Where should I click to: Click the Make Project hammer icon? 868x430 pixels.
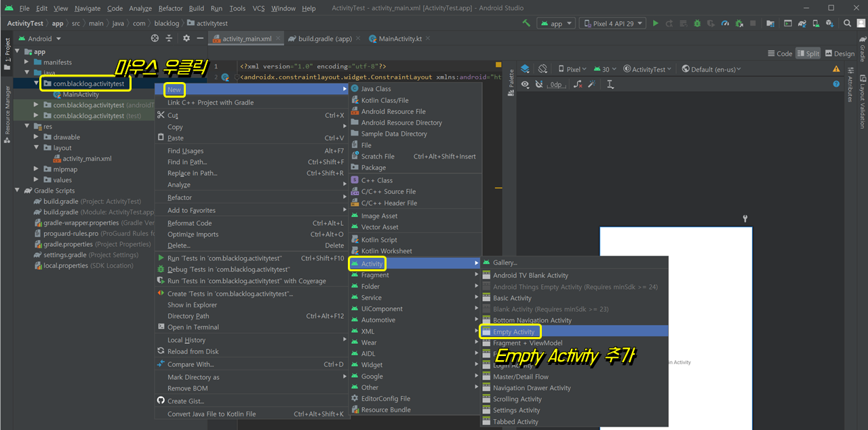527,23
